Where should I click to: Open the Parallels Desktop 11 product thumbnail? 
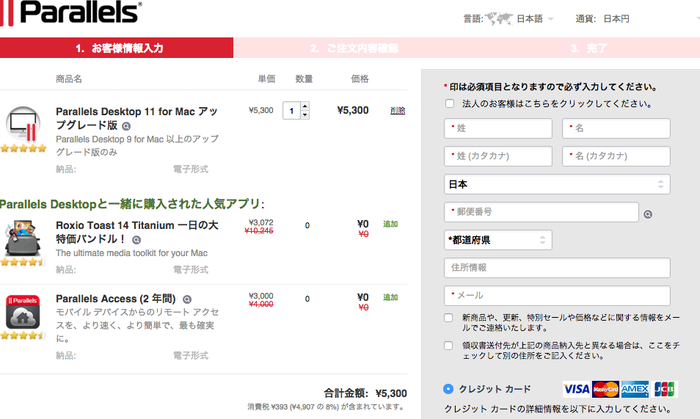coord(23,124)
